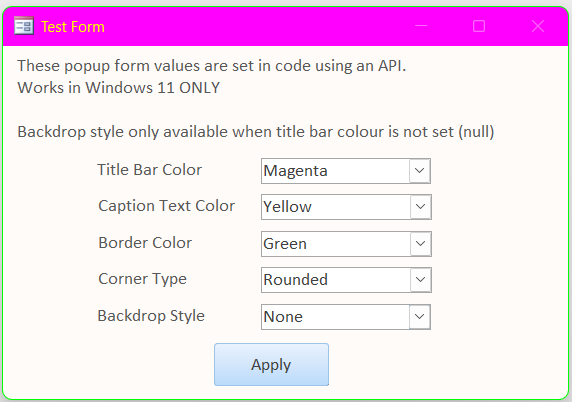The height and width of the screenshot is (402, 572).
Task: Click the 'Works in Windows 11 ONLY' text
Action: click(119, 88)
